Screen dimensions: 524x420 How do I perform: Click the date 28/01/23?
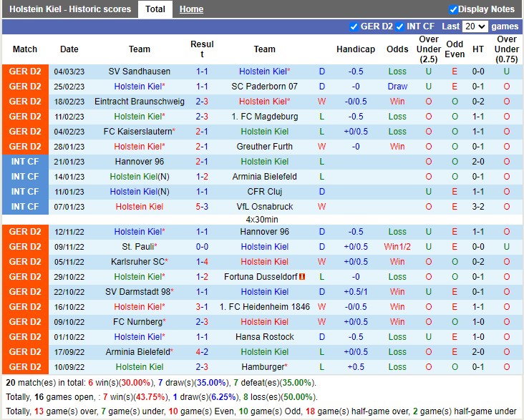coord(69,147)
